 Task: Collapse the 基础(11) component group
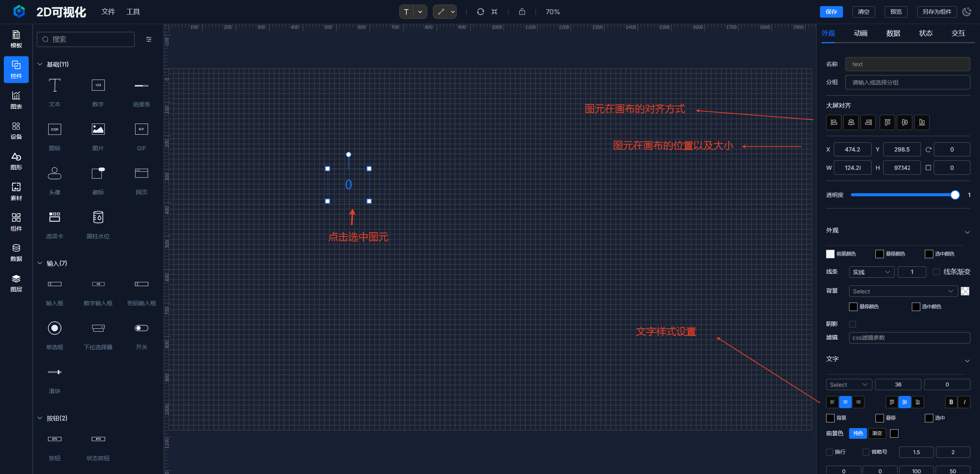(40, 64)
